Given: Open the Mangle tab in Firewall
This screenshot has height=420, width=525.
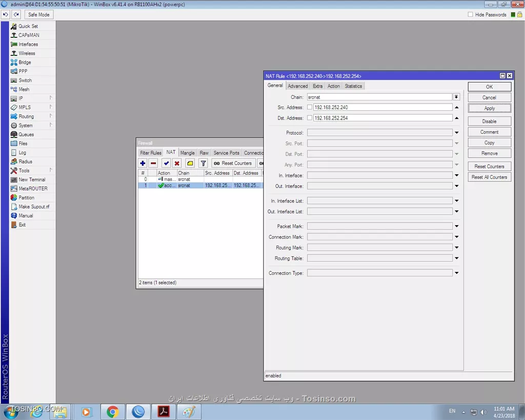Looking at the screenshot, I should pos(188,153).
